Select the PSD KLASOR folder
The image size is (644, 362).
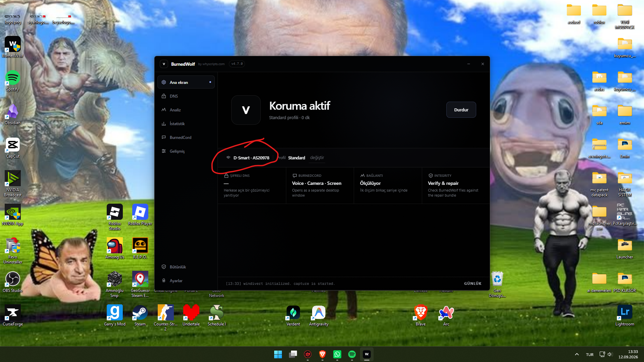[625, 282]
